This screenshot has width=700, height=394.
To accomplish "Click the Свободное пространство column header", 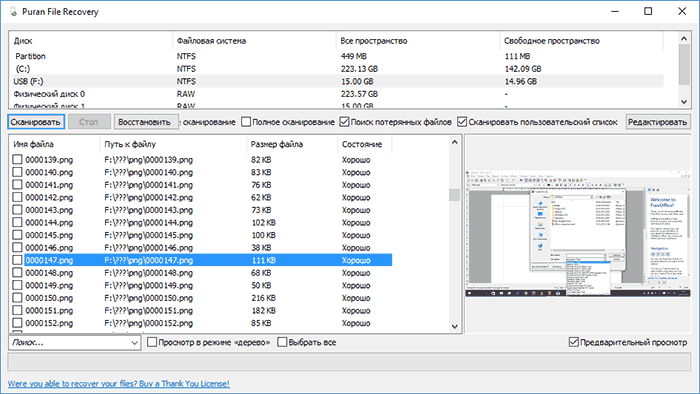I will click(582, 41).
